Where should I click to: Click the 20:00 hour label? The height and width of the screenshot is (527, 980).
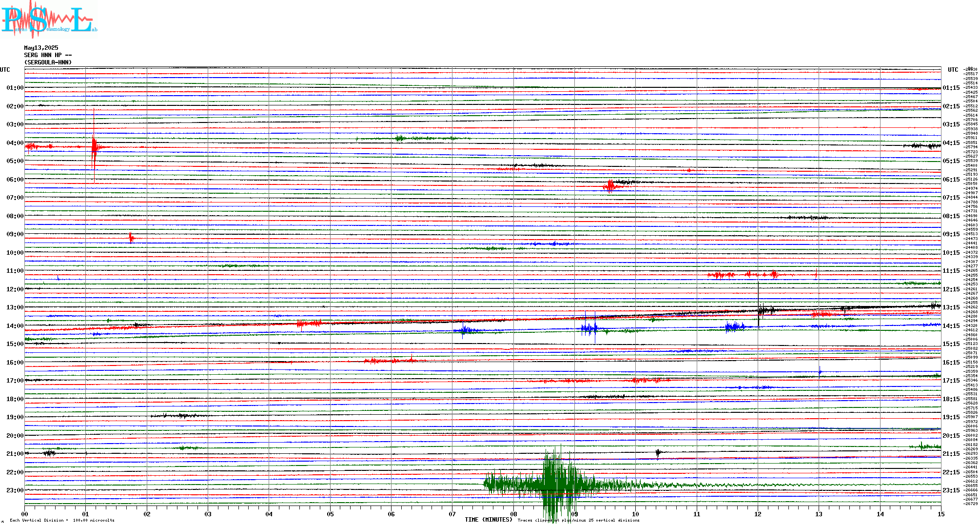pos(15,436)
